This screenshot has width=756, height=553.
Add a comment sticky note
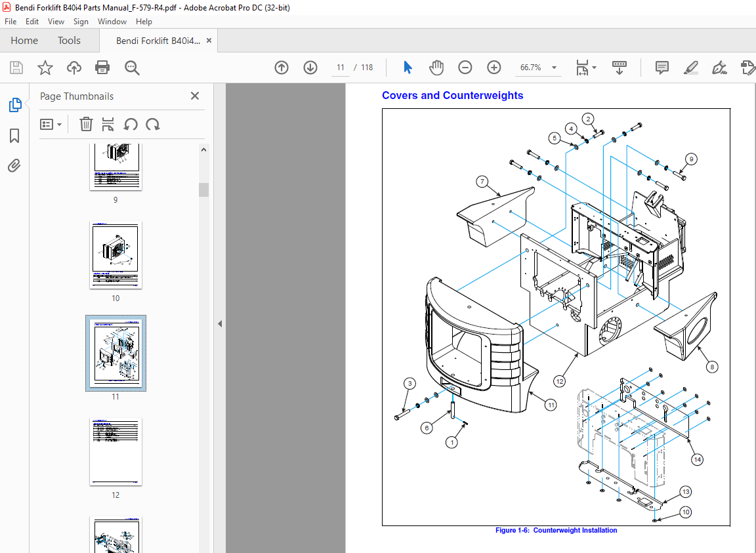[x=662, y=68]
